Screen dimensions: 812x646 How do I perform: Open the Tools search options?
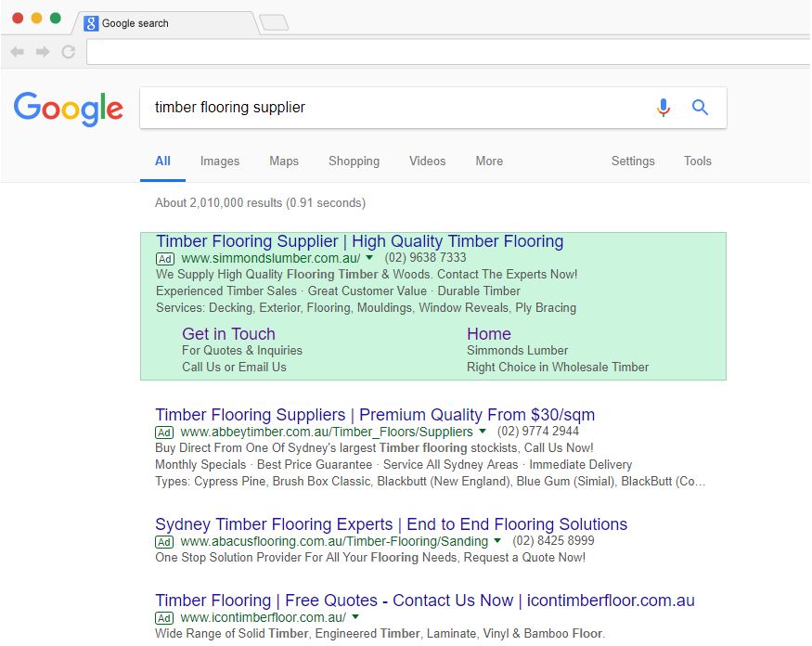point(697,161)
